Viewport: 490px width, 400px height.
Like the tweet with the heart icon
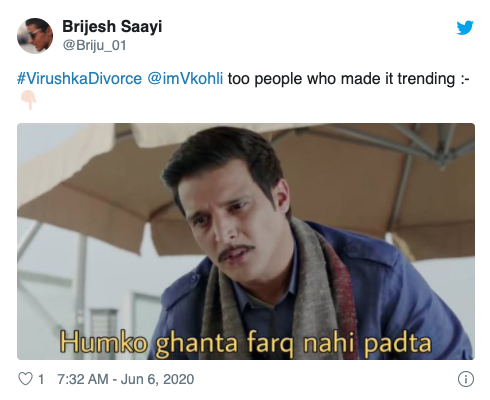coord(25,379)
